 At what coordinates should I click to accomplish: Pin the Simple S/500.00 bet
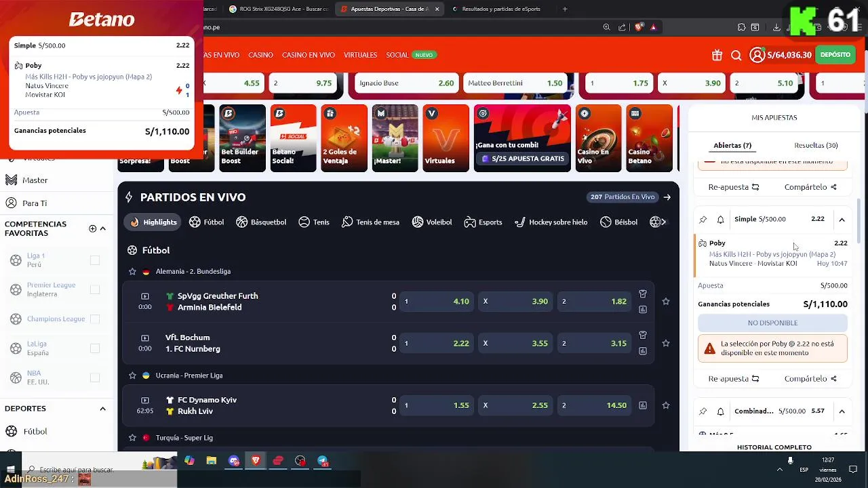[703, 220]
